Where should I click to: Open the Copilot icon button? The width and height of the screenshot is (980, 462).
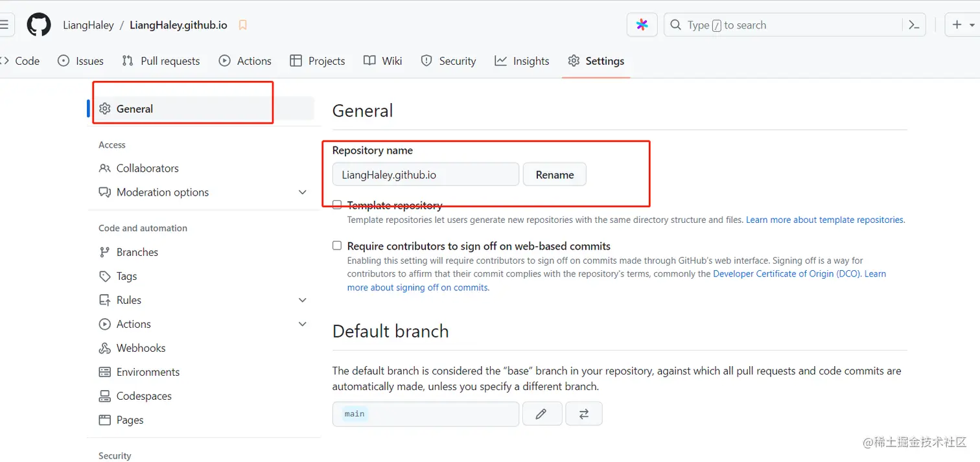coord(642,25)
